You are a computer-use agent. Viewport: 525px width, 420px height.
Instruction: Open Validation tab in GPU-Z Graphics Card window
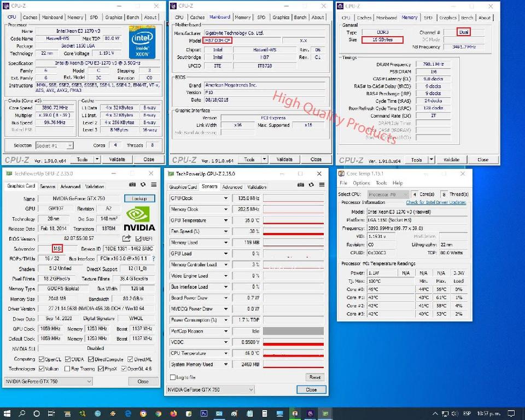point(95,186)
